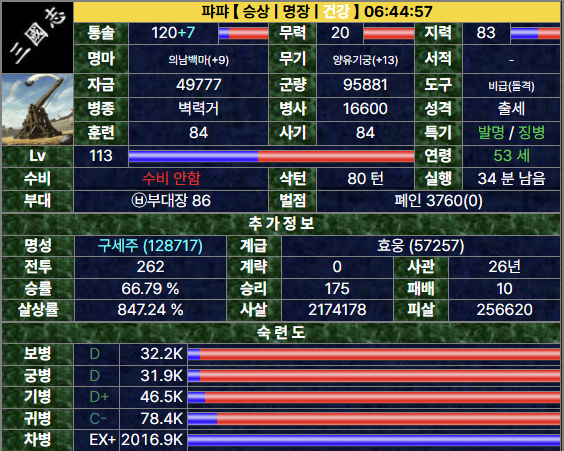The image size is (564, 451).
Task: Click the 발명 specialty text
Action: (x=491, y=133)
